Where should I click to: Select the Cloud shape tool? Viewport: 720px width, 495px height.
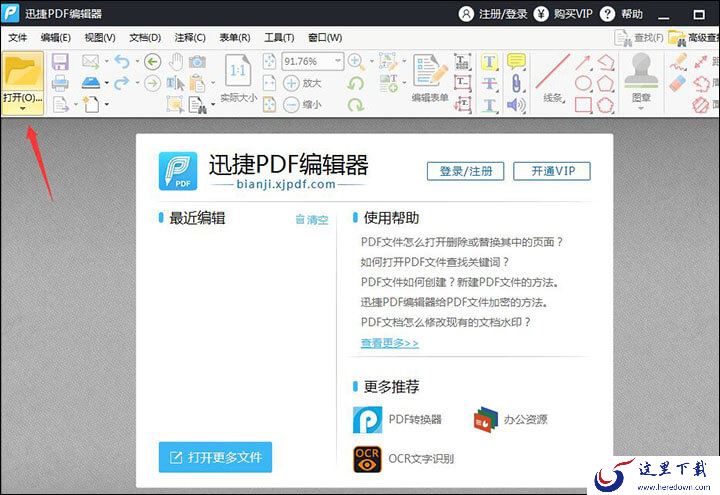606,105
